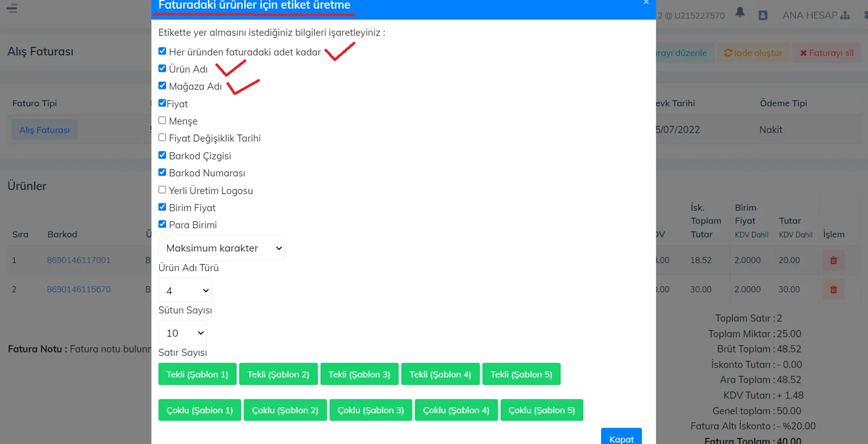Image resolution: width=868 pixels, height=444 pixels.
Task: Toggle Her üründen faturadaki adet kadar checkbox
Action: click(x=162, y=51)
